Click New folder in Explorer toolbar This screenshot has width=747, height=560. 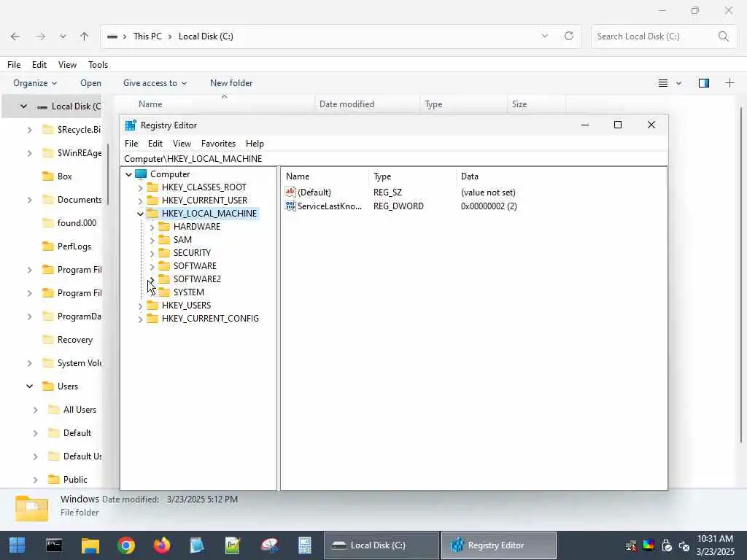231,83
